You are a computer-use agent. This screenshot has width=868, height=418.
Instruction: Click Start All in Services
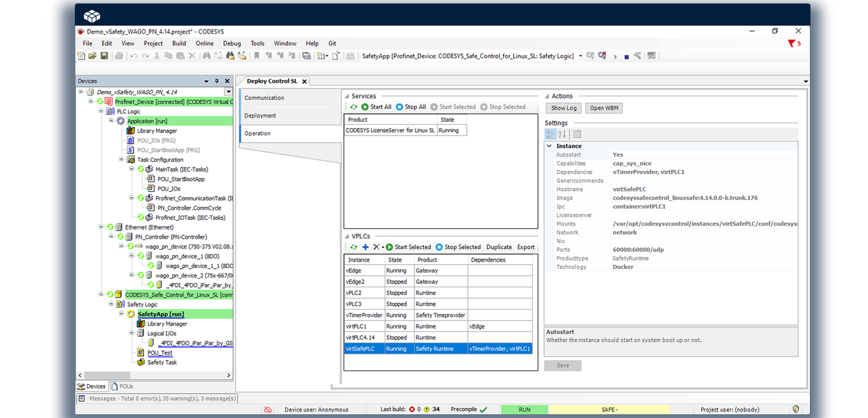(x=376, y=107)
